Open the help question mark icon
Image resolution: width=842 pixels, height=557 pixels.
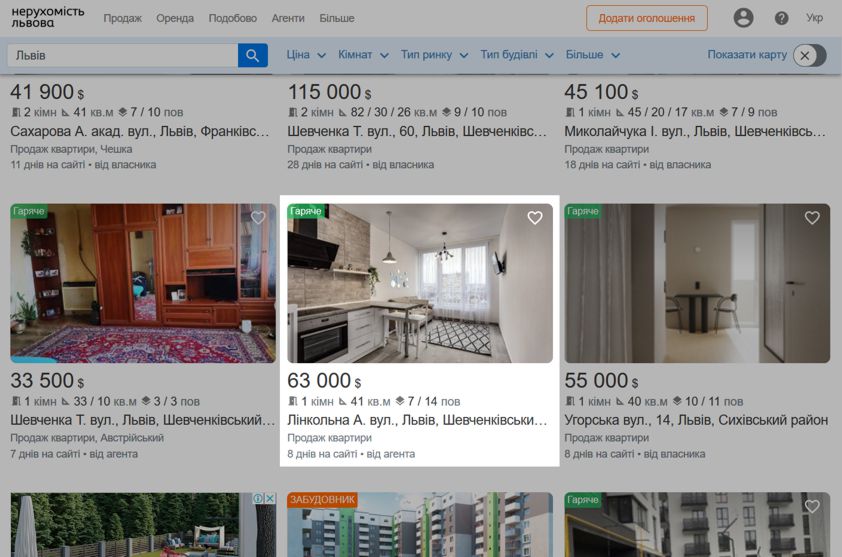[781, 18]
